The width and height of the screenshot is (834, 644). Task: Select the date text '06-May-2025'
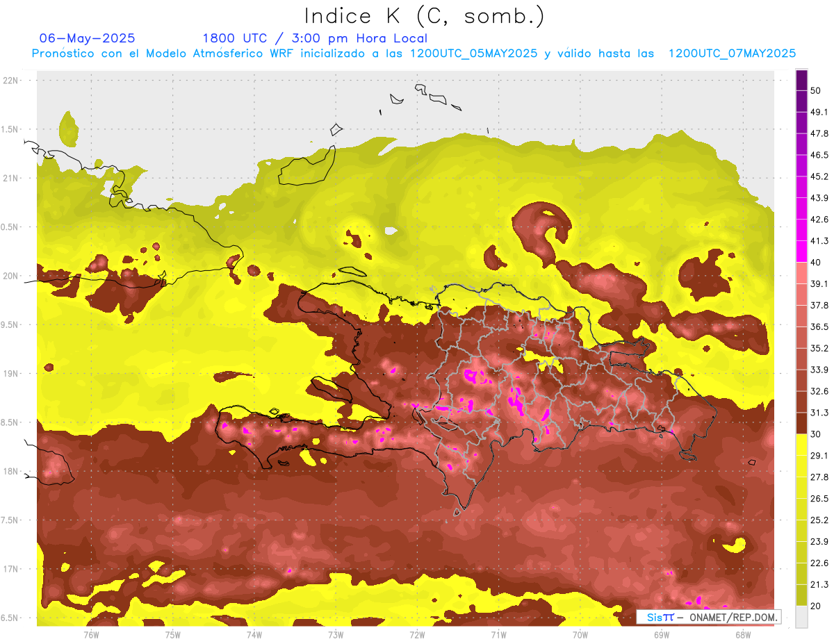tap(87, 38)
